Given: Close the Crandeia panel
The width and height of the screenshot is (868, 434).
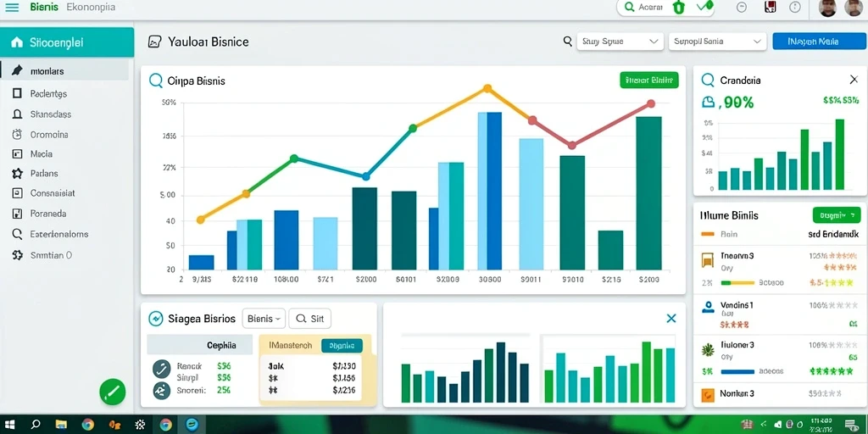Looking at the screenshot, I should (854, 81).
